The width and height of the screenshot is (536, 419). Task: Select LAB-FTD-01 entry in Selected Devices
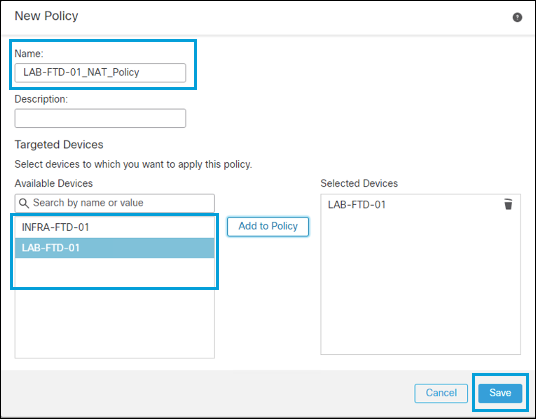point(357,205)
